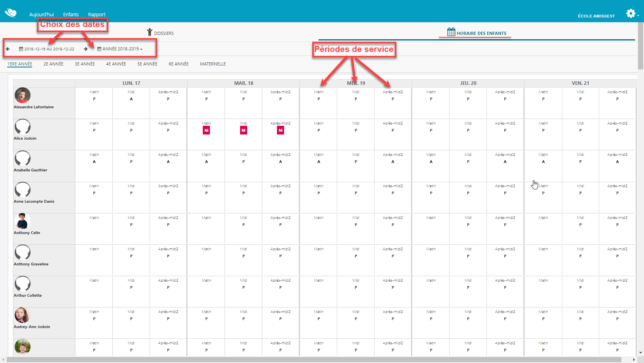Click Anabelle Gauthier name
Viewport: 644px width, 363px height.
(x=31, y=170)
